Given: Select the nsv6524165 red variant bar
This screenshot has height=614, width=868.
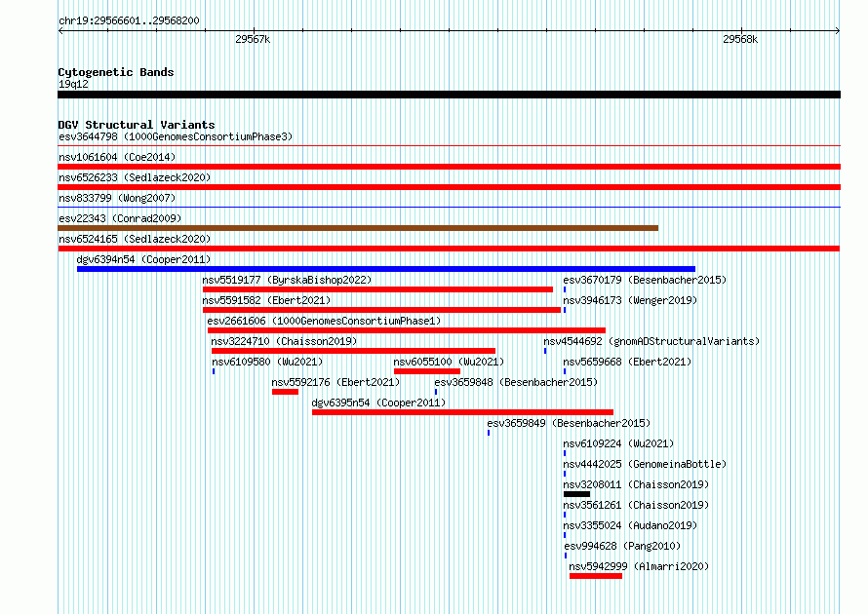Looking at the screenshot, I should tap(449, 249).
